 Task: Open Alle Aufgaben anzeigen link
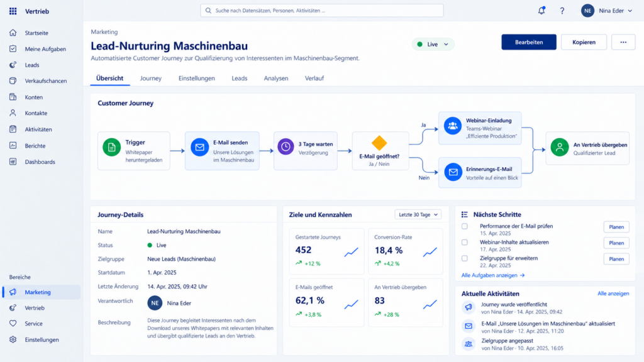point(493,275)
